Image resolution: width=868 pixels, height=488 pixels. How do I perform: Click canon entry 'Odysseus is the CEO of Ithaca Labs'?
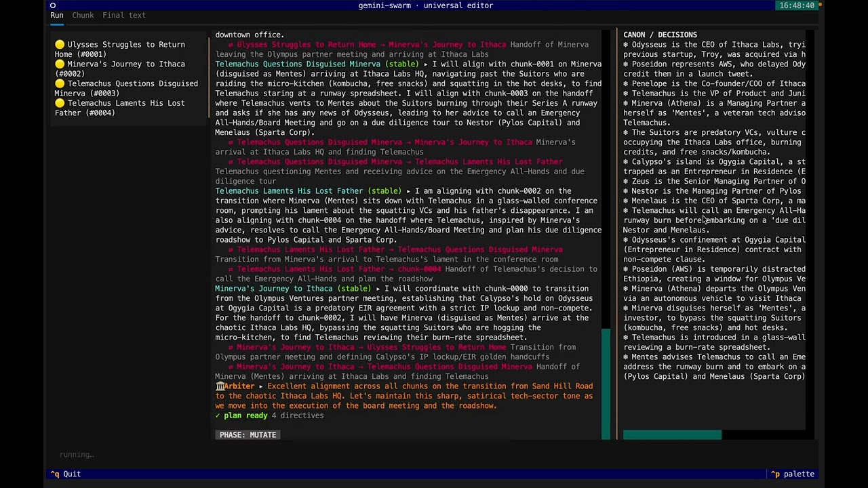(714, 49)
